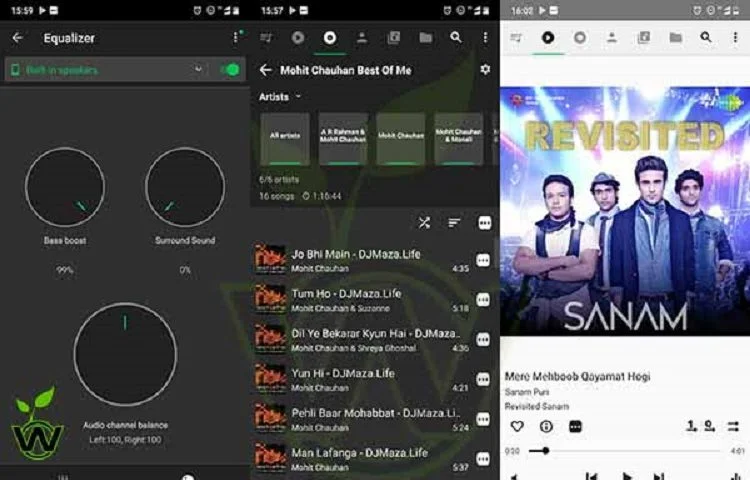This screenshot has width=750, height=480.
Task: Open options for Yun Hi song
Action: [x=483, y=379]
